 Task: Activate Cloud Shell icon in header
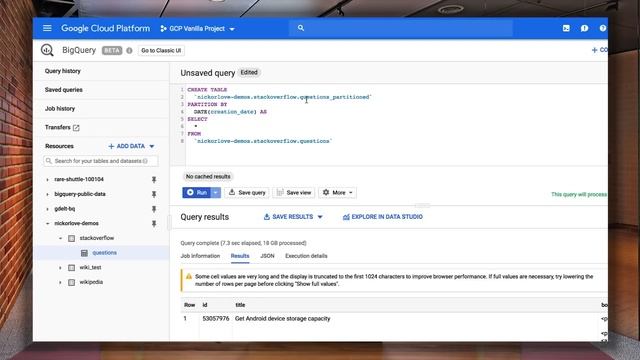pyautogui.click(x=566, y=28)
